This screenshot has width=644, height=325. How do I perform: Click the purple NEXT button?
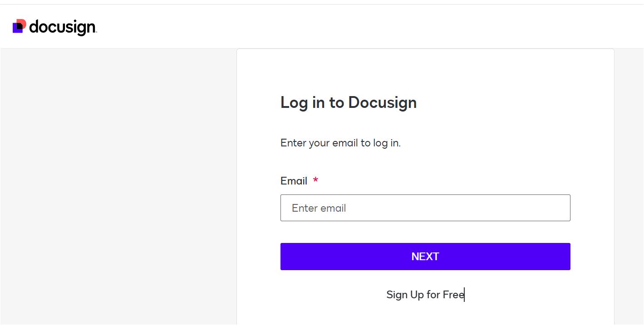[425, 257]
